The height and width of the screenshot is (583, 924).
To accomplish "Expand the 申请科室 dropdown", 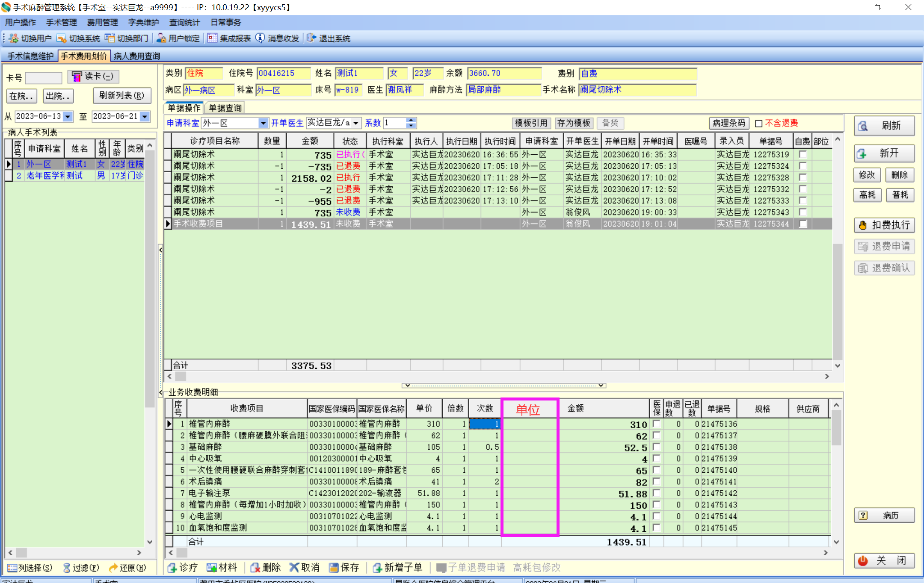I will click(x=263, y=123).
